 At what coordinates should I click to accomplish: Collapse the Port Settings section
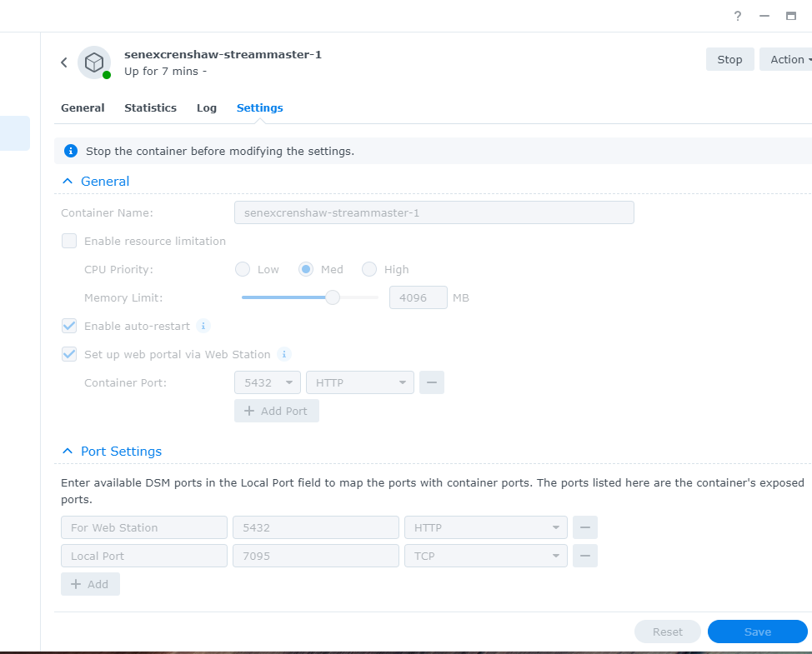(x=68, y=451)
